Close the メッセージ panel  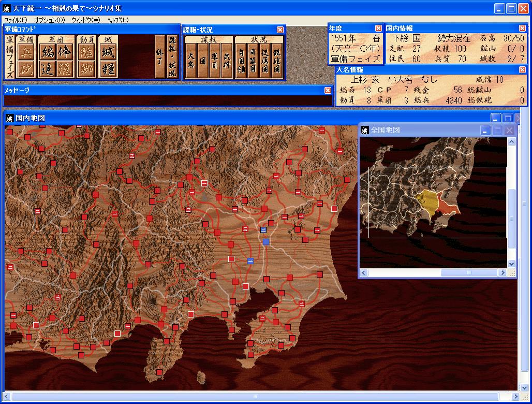(328, 90)
